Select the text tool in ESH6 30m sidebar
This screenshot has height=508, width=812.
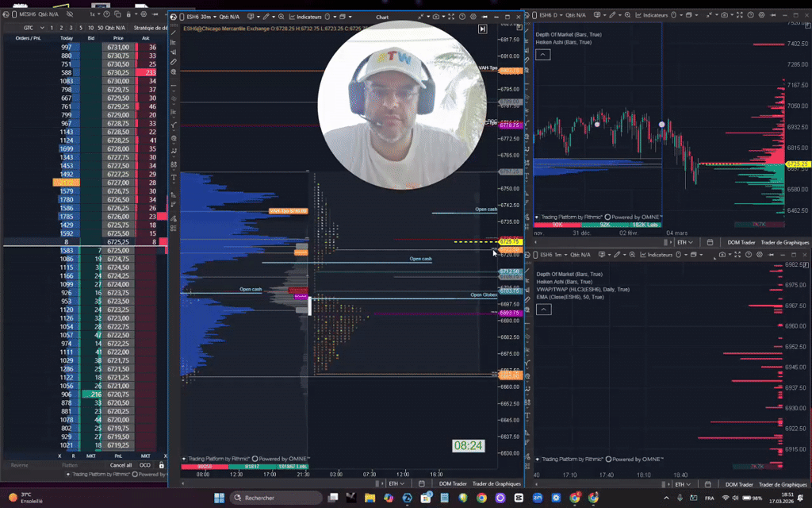[x=174, y=178]
